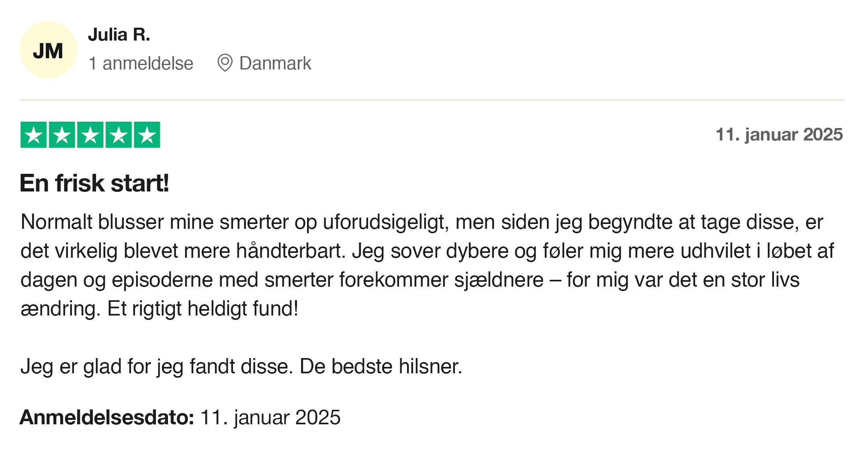Image resolution: width=868 pixels, height=454 pixels.
Task: Click the 11. januar 2025 date at top right
Action: 779,134
